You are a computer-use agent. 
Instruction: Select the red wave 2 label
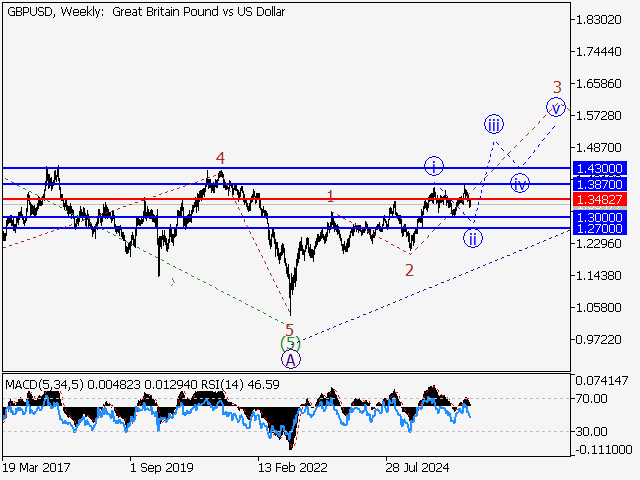410,270
